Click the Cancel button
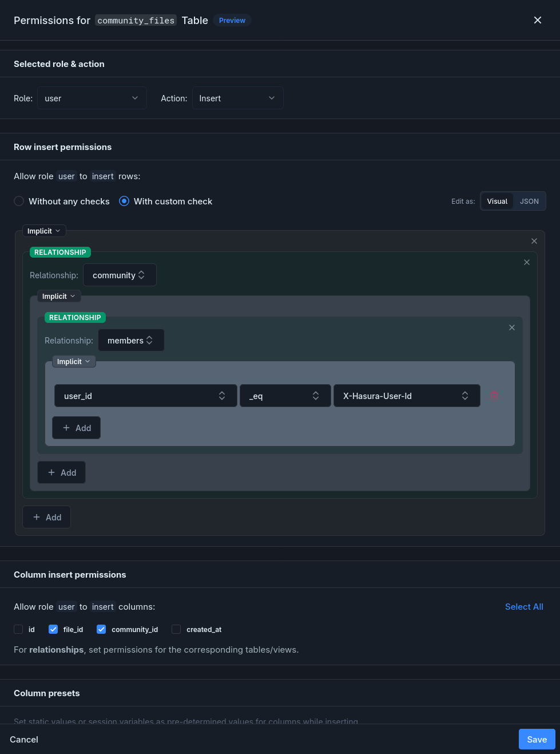Viewport: 560px width, 754px height. pyautogui.click(x=24, y=739)
